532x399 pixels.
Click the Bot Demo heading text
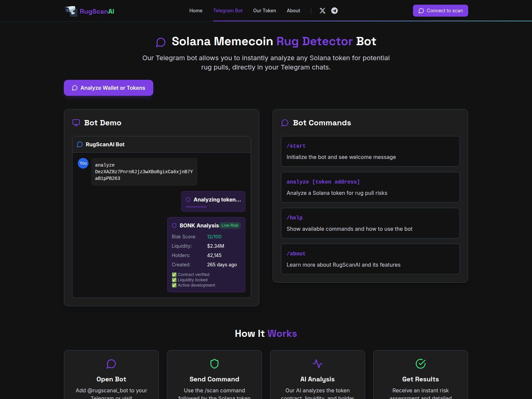103,123
